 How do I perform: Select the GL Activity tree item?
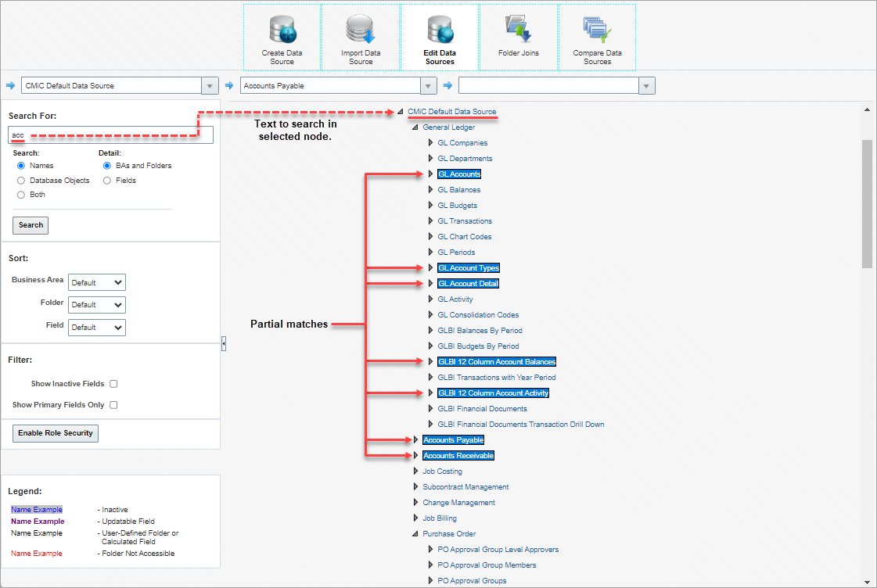[455, 299]
